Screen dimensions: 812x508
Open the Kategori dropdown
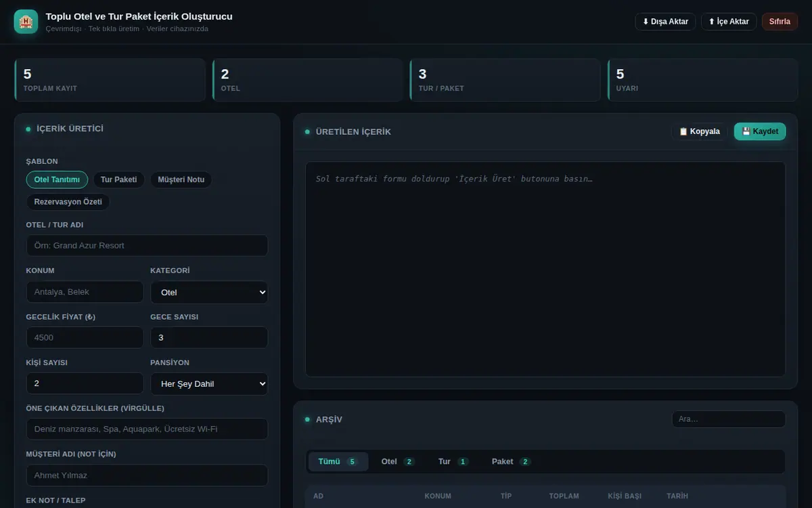click(209, 292)
